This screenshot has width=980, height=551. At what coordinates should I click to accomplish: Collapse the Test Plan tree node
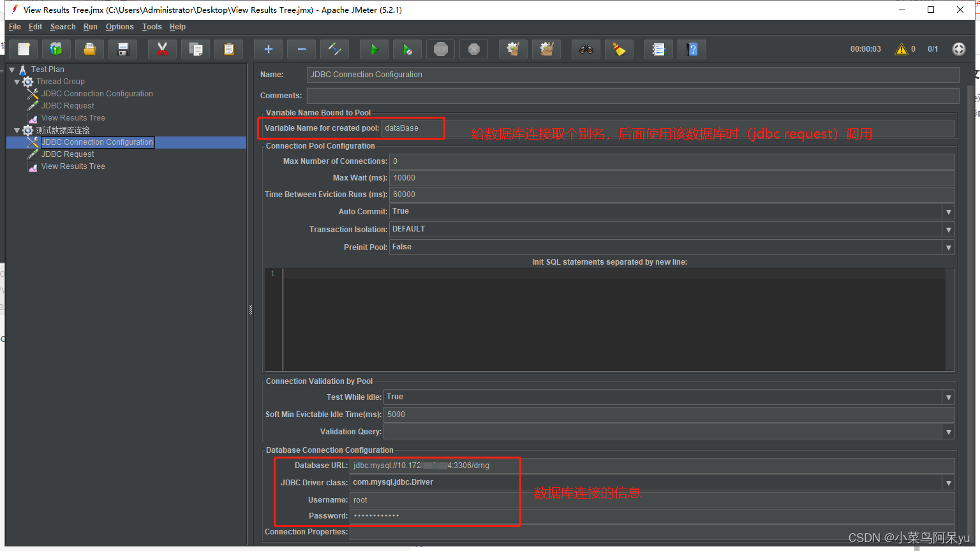click(11, 70)
